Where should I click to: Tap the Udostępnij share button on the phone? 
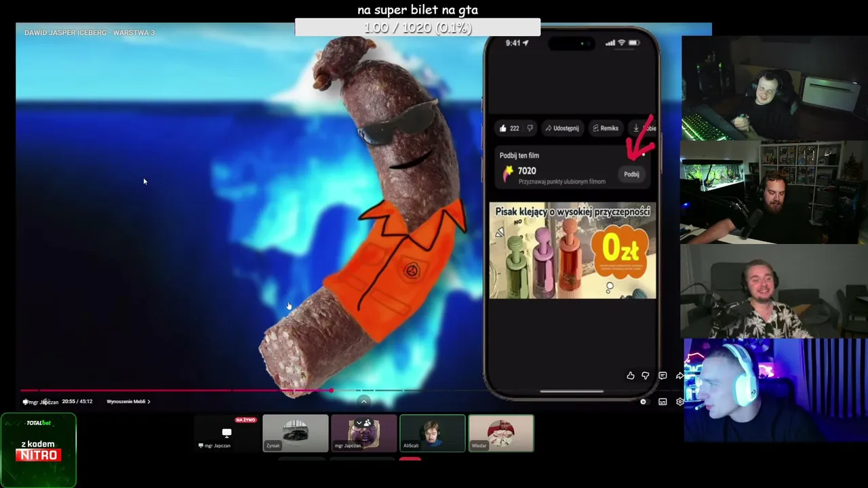(x=561, y=128)
